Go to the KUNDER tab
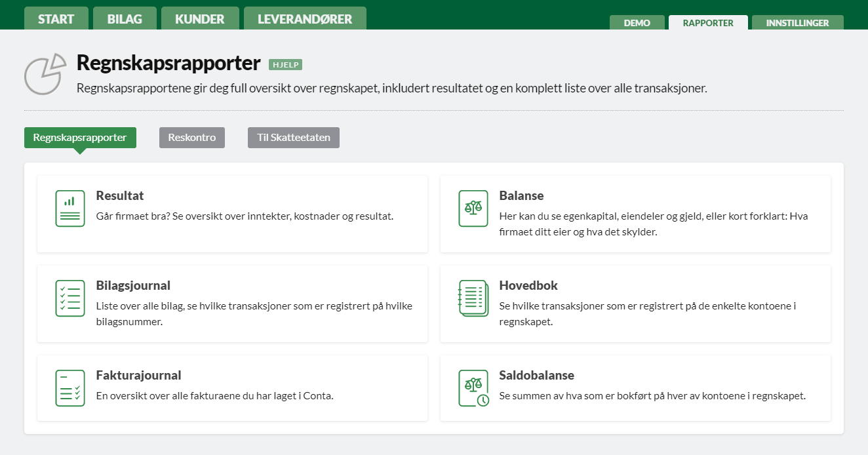This screenshot has height=455, width=868. [x=200, y=18]
